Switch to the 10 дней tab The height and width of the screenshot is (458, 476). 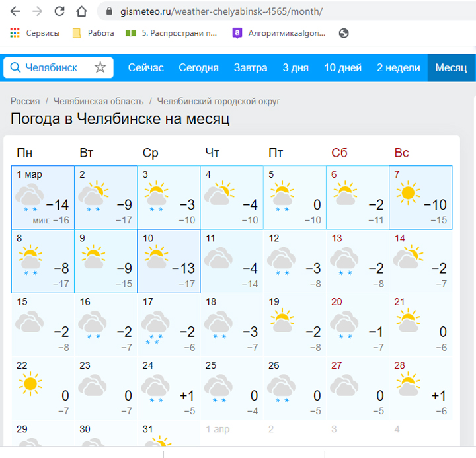coord(342,67)
